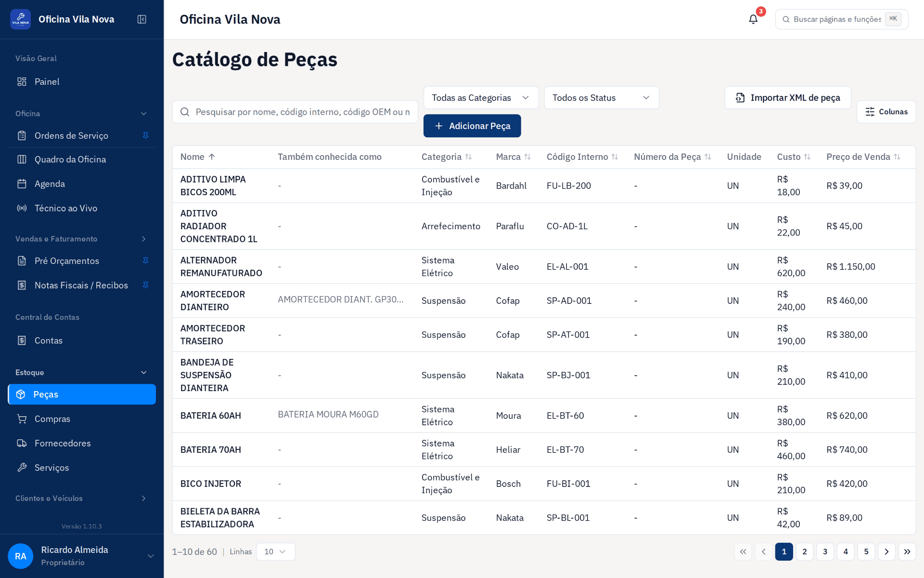Focus Buscar páginas e funções search
The width and height of the screenshot is (924, 578).
click(841, 19)
